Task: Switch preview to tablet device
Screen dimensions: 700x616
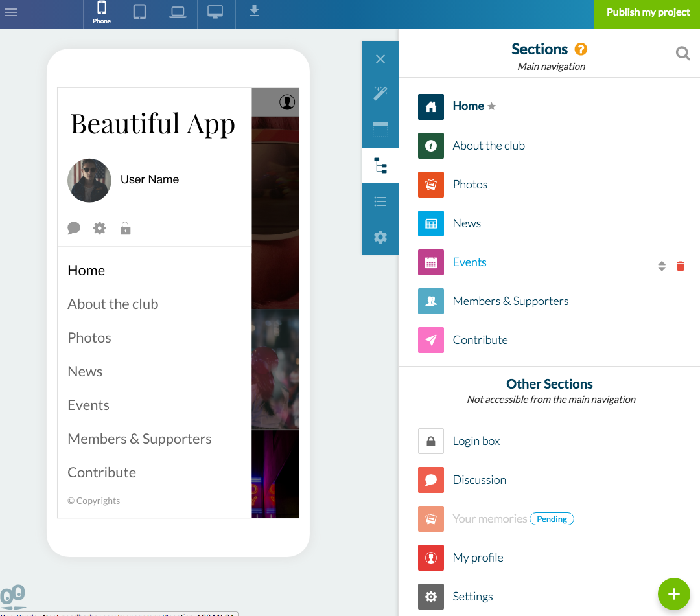Action: tap(139, 12)
